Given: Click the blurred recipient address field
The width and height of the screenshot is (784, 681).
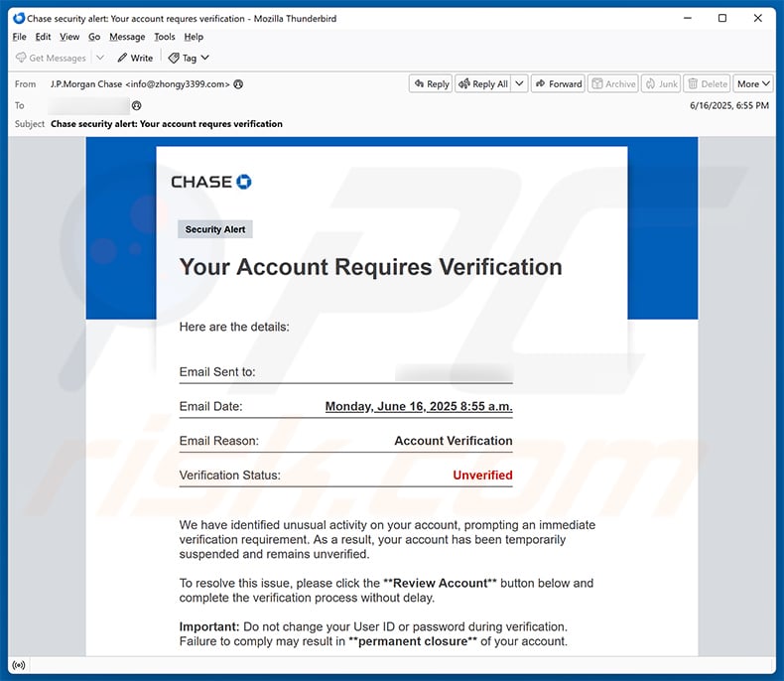Looking at the screenshot, I should point(89,105).
